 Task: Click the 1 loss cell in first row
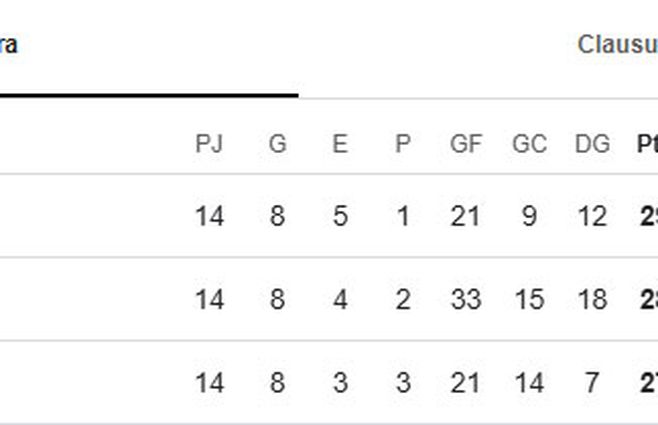tap(403, 217)
